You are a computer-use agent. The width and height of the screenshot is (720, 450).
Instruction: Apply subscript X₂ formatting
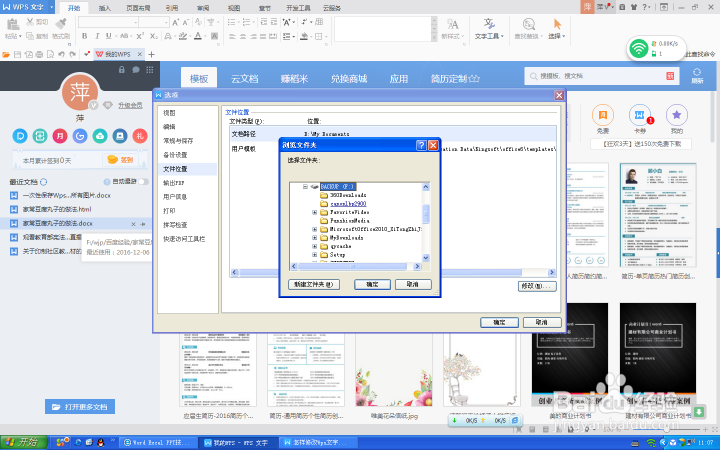click(154, 36)
